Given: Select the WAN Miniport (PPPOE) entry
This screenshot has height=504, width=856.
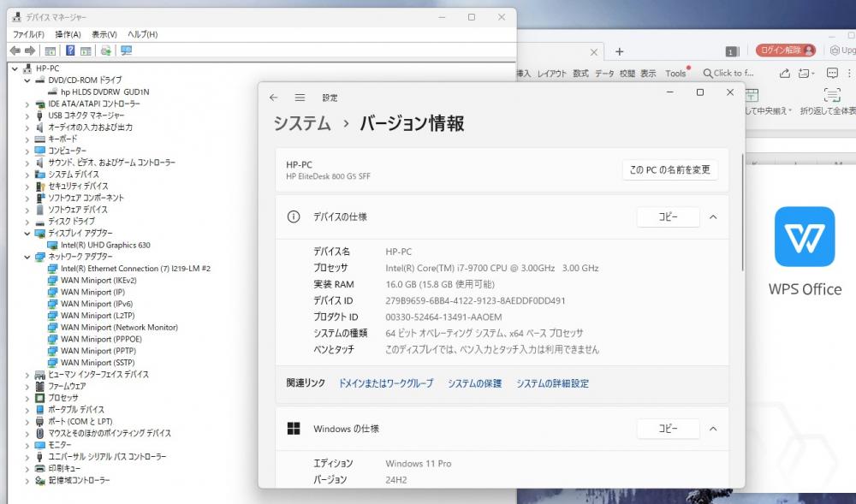Looking at the screenshot, I should [x=101, y=339].
